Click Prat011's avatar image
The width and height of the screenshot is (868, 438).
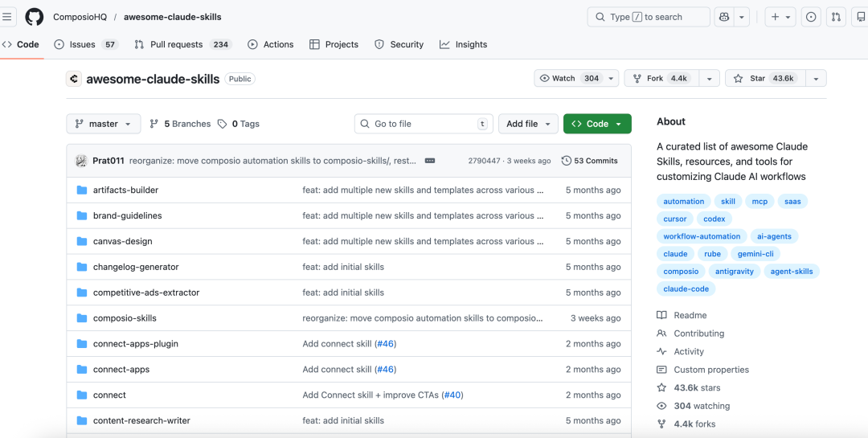tap(81, 161)
